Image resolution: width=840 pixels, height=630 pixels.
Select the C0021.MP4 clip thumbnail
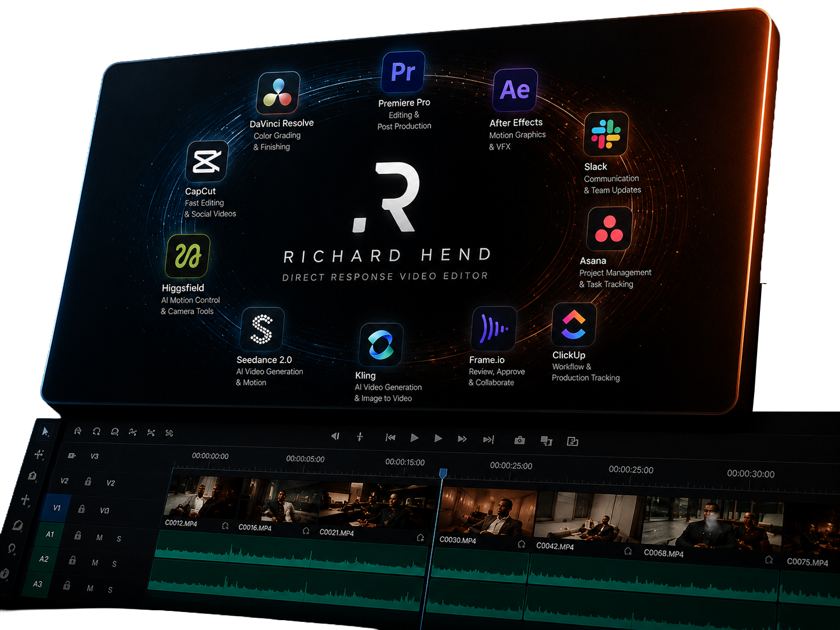click(377, 506)
